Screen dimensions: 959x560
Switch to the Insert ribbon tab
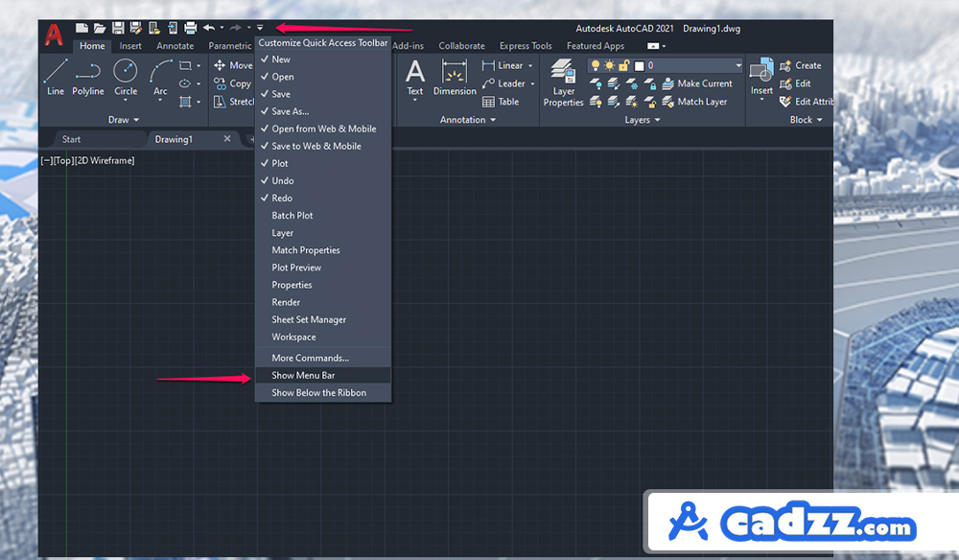[x=130, y=46]
